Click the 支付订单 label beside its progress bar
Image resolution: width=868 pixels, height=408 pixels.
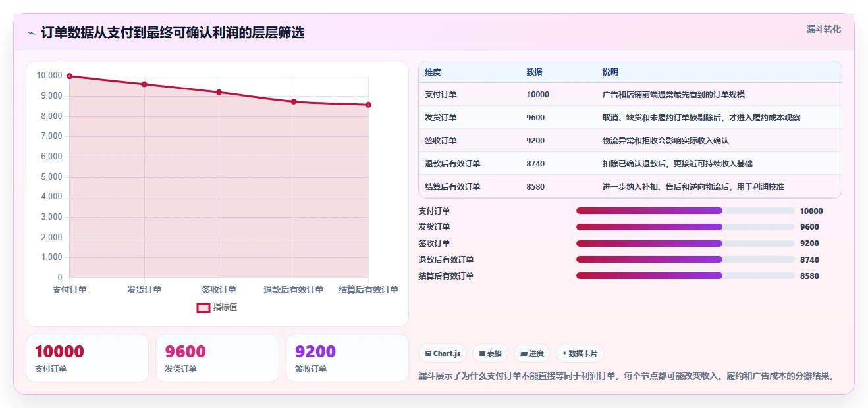click(434, 211)
